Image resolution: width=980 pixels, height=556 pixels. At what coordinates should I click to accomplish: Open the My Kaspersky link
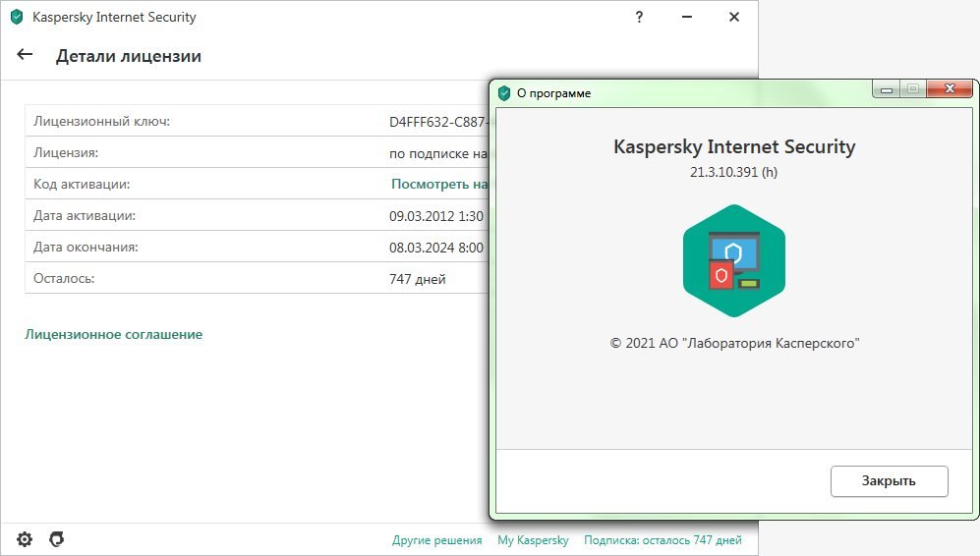tap(533, 539)
